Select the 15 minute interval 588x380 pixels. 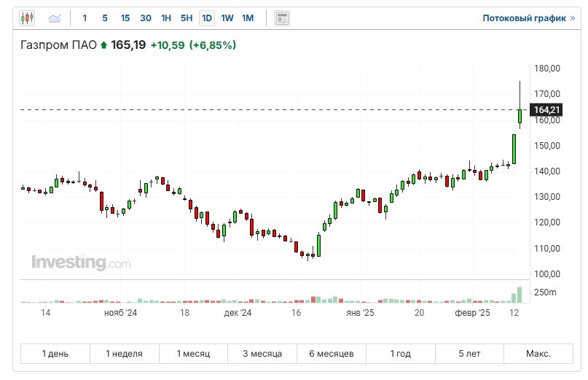click(125, 18)
